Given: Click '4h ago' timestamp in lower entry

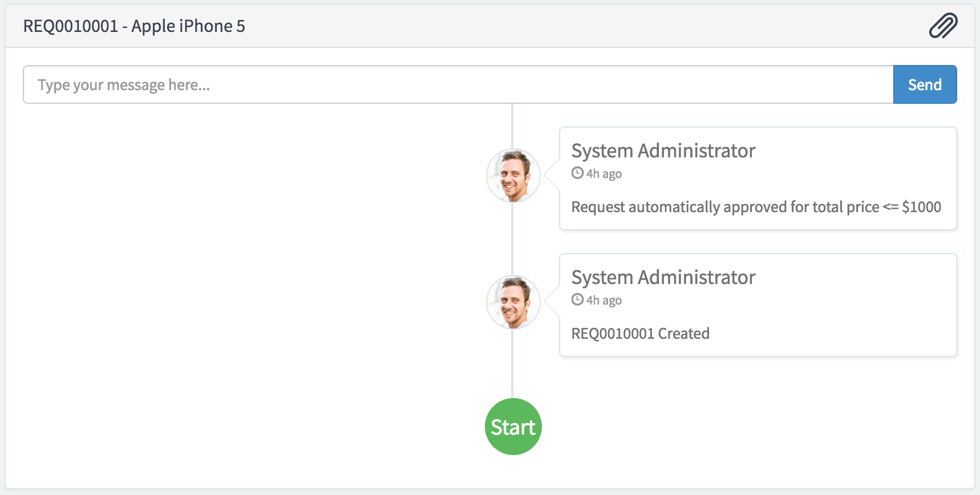Looking at the screenshot, I should coord(604,300).
